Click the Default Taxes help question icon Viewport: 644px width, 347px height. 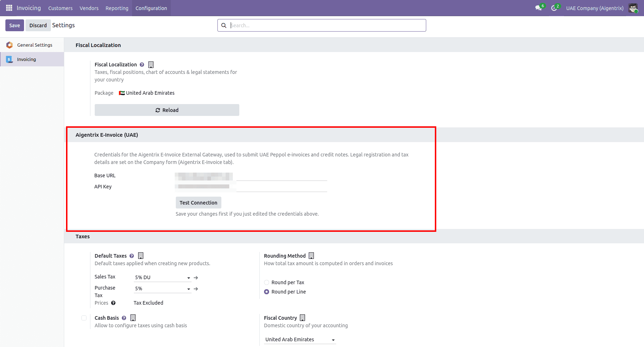132,256
